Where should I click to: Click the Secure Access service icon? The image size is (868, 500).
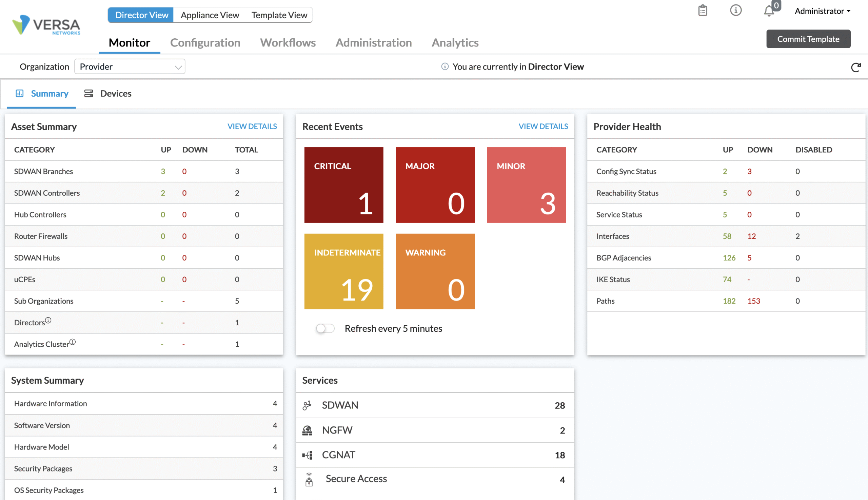tap(309, 479)
